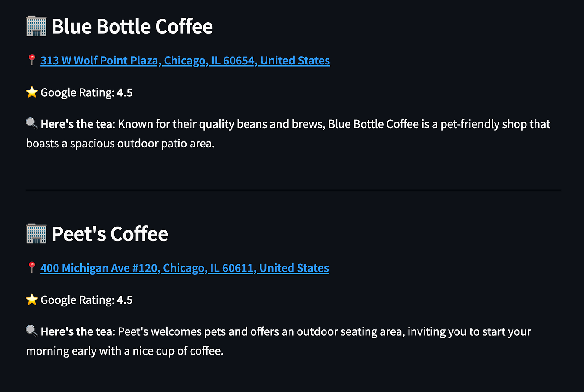Click bold "Here's the tea" in Peet's section

tap(77, 332)
